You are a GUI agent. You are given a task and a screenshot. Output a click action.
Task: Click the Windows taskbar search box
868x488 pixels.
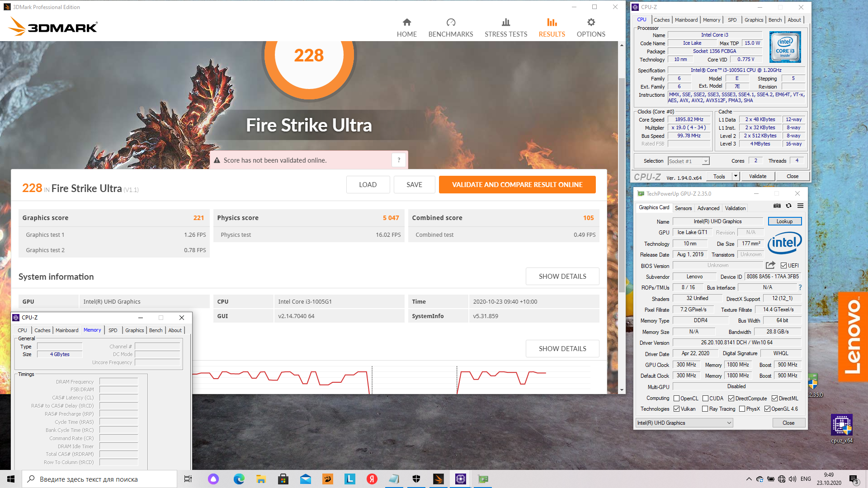coord(99,479)
